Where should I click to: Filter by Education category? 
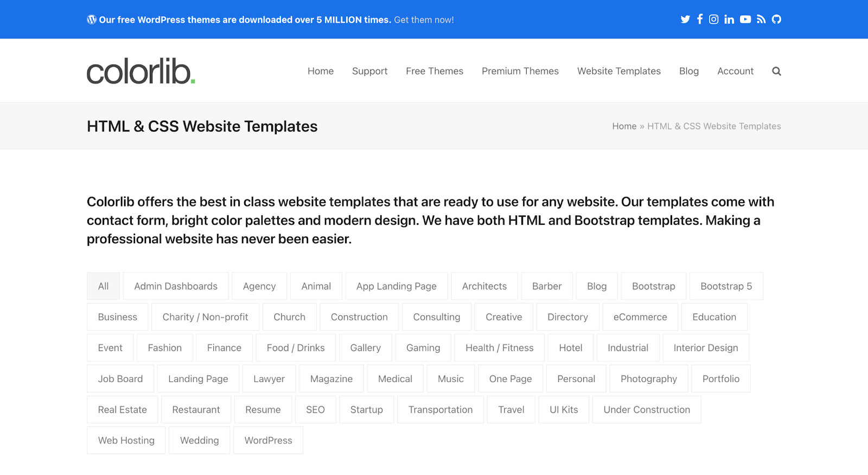coord(714,317)
